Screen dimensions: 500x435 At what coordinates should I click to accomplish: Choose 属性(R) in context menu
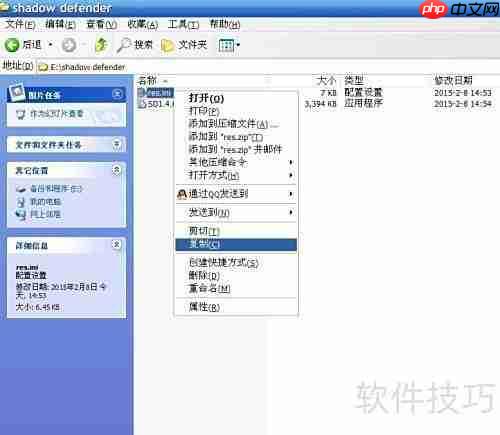236,307
